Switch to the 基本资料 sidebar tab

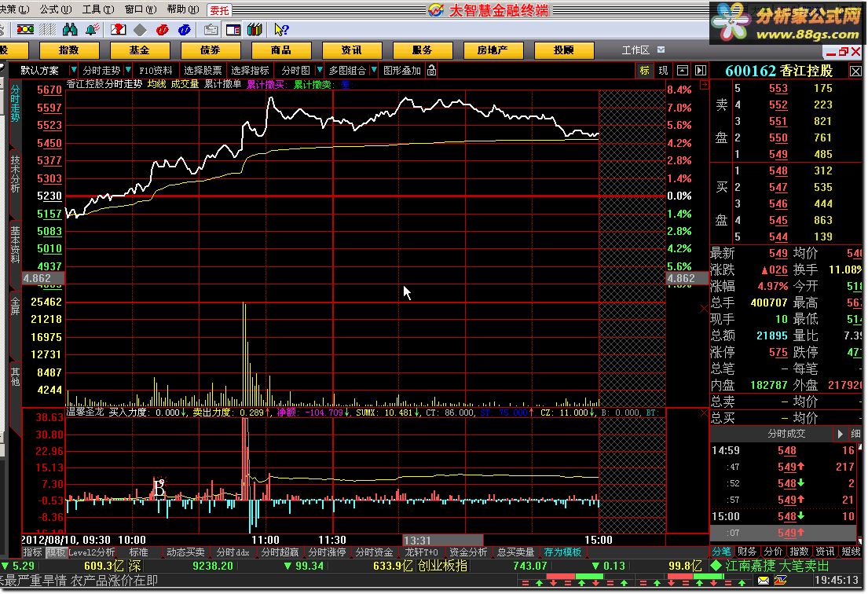coord(15,244)
